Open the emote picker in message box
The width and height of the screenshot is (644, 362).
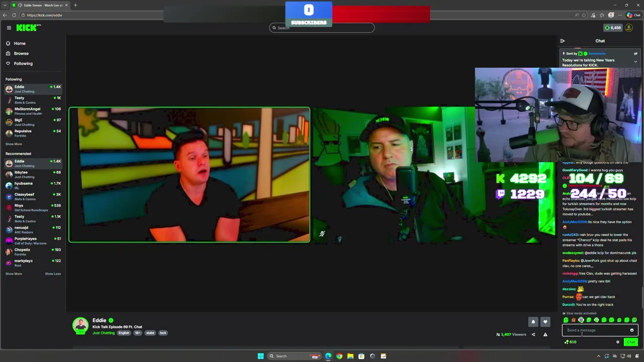pyautogui.click(x=632, y=330)
